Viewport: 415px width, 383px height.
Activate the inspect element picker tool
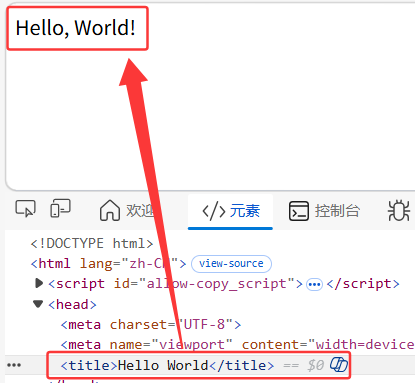coord(25,209)
